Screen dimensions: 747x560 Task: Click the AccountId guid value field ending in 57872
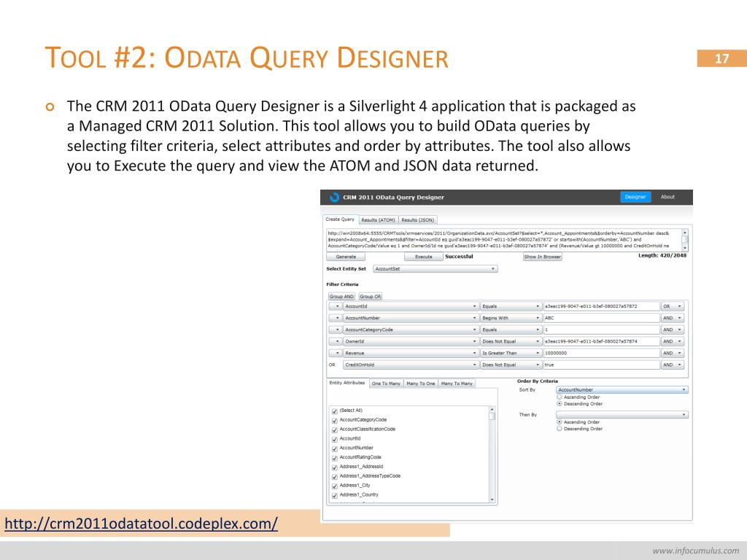(x=601, y=306)
